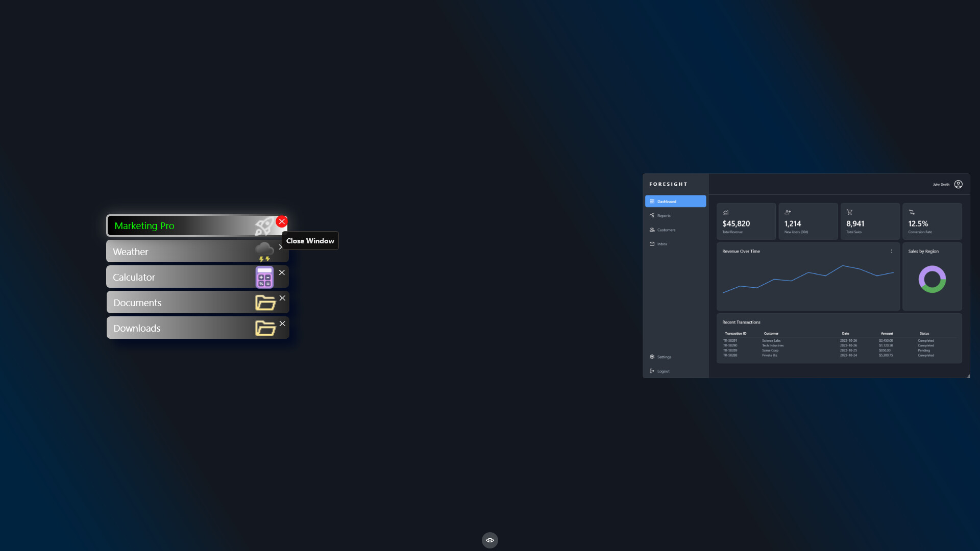Click the John Smith profile avatar
The height and width of the screenshot is (551, 980).
(958, 184)
